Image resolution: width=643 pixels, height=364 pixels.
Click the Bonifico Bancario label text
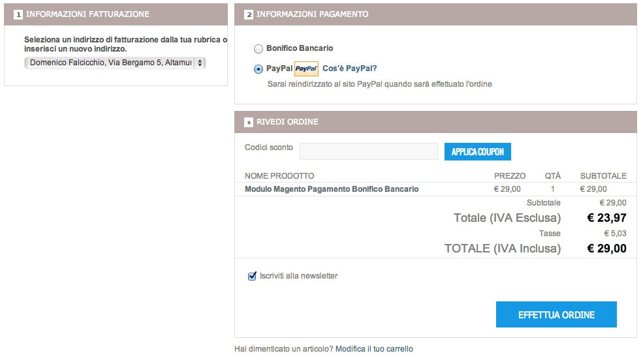coord(300,48)
